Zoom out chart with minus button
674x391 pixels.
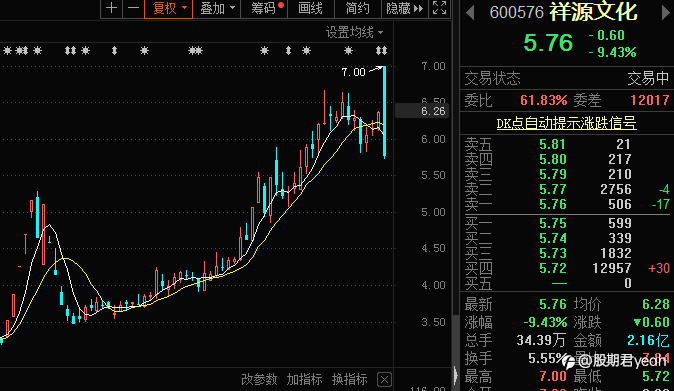pos(133,8)
